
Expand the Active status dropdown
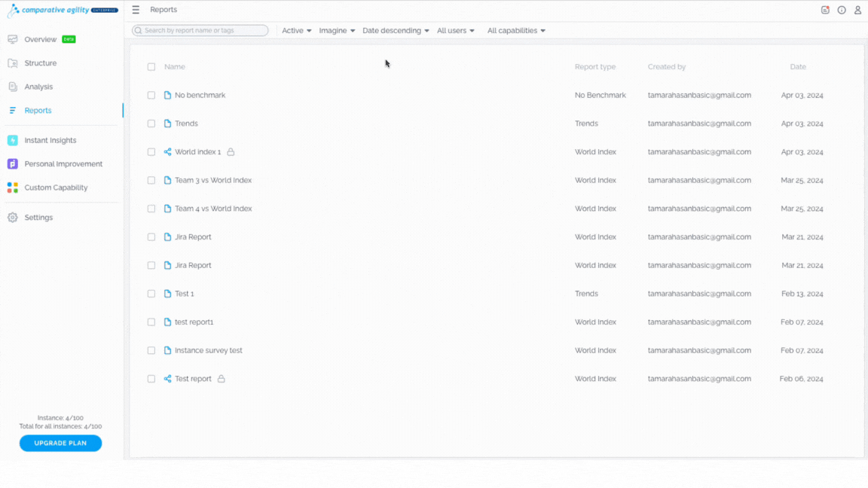[x=297, y=30]
